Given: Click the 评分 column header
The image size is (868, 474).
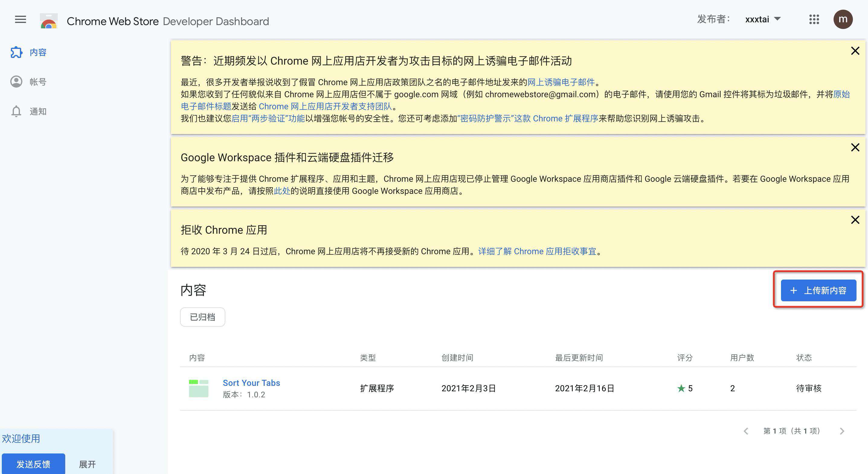Looking at the screenshot, I should click(x=685, y=358).
